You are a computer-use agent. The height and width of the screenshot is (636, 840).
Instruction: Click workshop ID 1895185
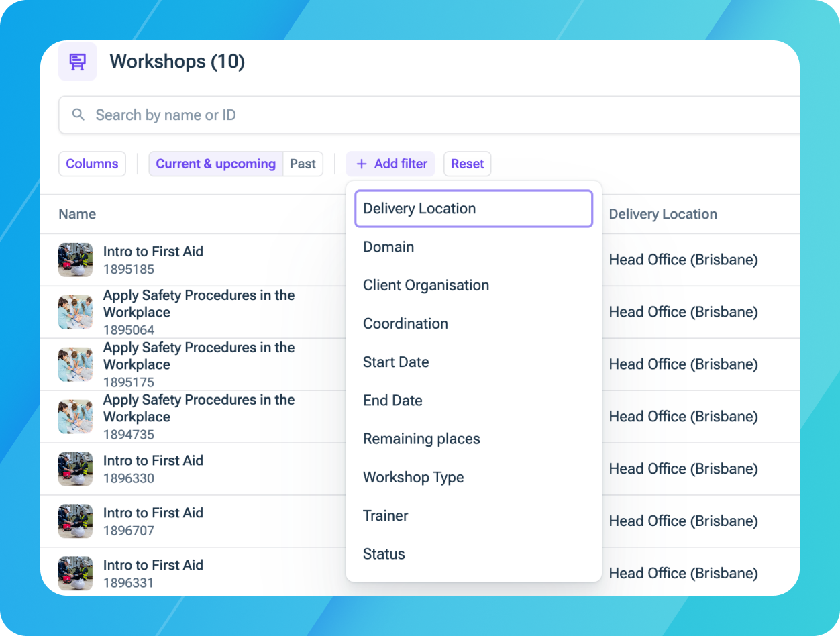click(x=129, y=270)
